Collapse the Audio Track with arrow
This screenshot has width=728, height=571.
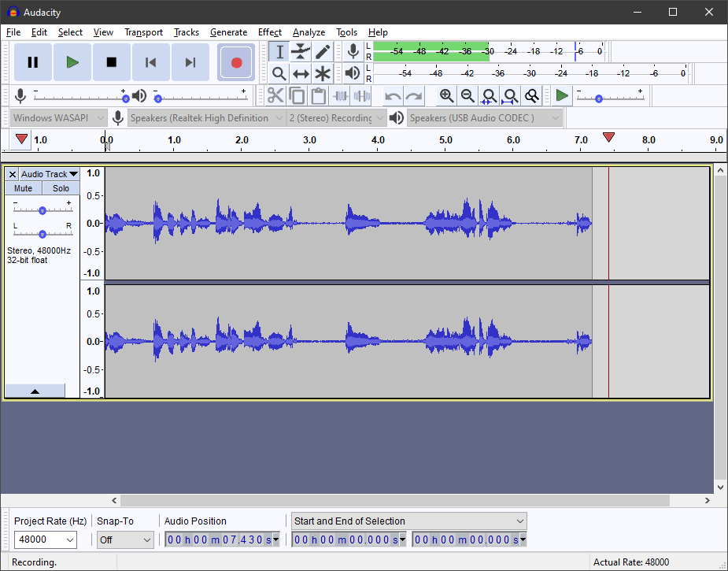pyautogui.click(x=35, y=391)
